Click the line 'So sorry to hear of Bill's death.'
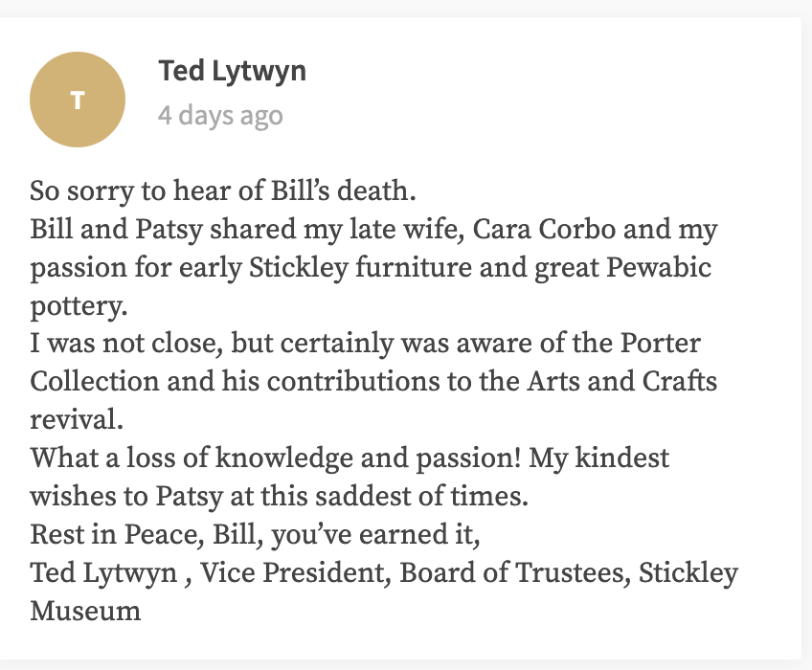 [x=222, y=190]
